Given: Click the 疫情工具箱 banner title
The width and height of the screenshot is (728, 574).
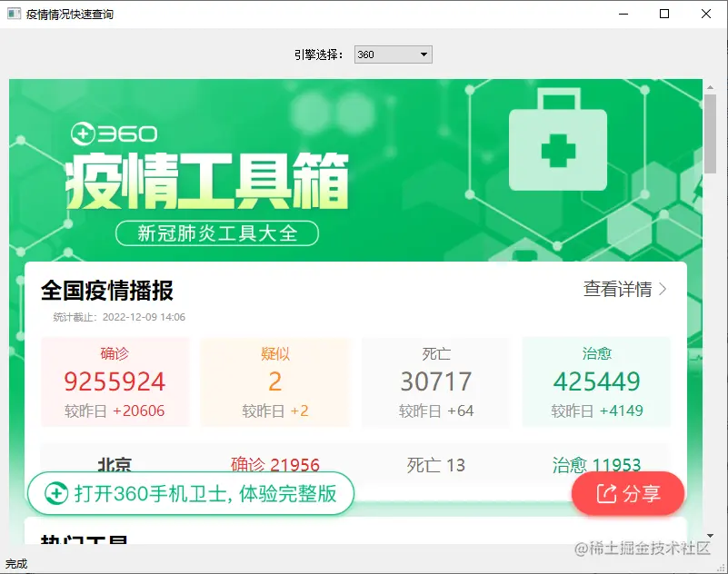Looking at the screenshot, I should pos(207,181).
